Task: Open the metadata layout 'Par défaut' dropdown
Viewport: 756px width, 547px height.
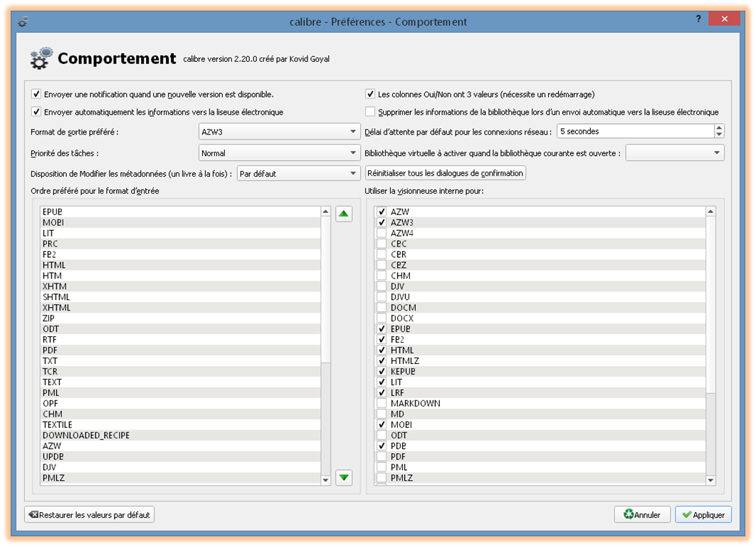Action: [298, 174]
